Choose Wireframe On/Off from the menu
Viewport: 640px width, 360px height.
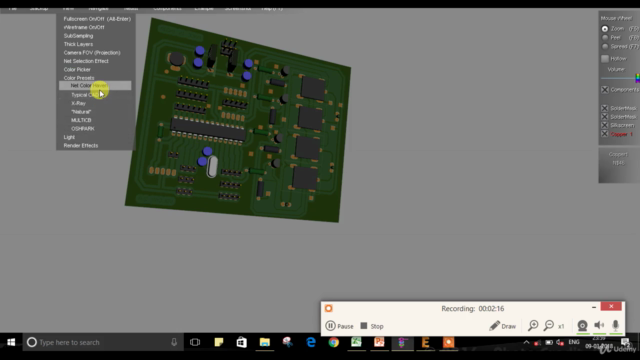pyautogui.click(x=84, y=27)
